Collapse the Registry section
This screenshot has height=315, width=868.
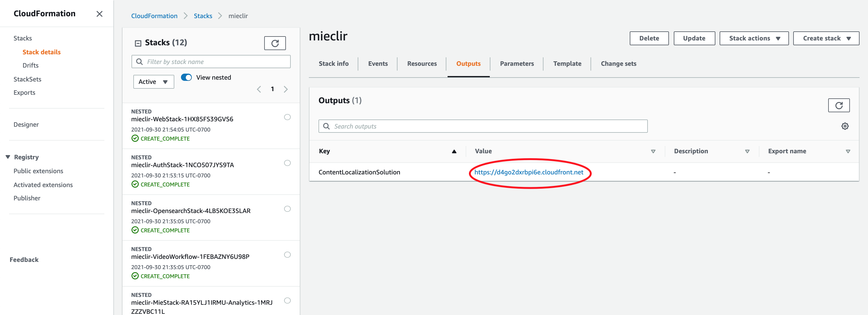8,157
